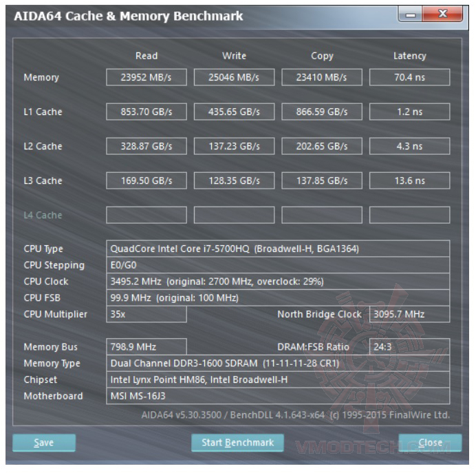Click DRAM:FSB Ratio value 24:3
The image size is (476, 473).
pos(409,347)
